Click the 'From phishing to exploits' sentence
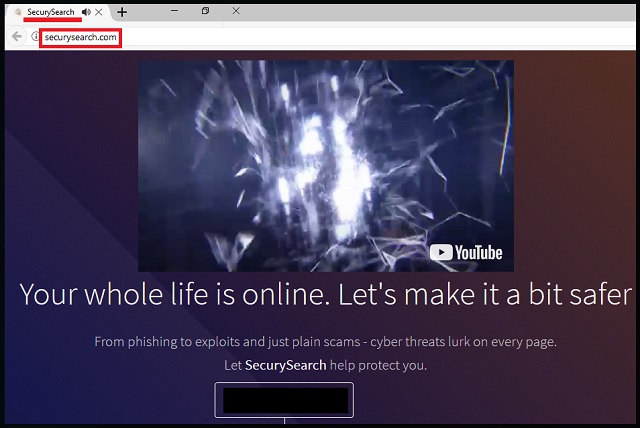 [325, 342]
